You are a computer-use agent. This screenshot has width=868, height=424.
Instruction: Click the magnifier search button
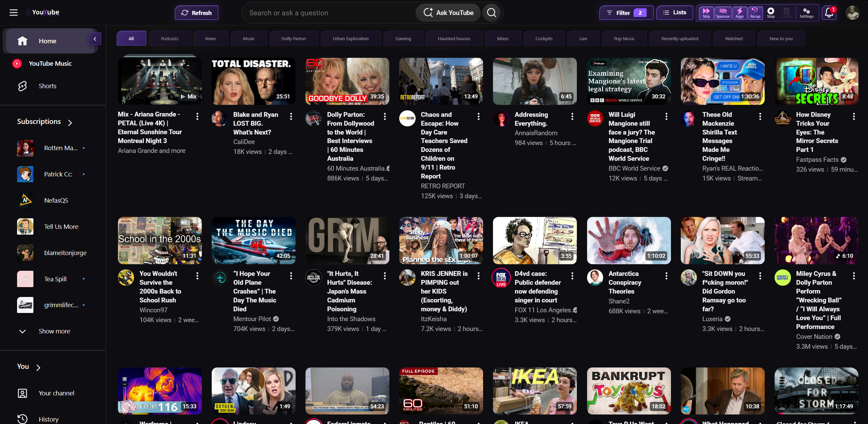point(491,13)
